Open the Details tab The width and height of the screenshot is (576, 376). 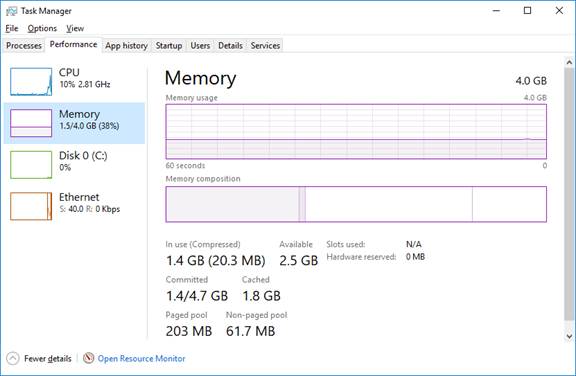230,46
